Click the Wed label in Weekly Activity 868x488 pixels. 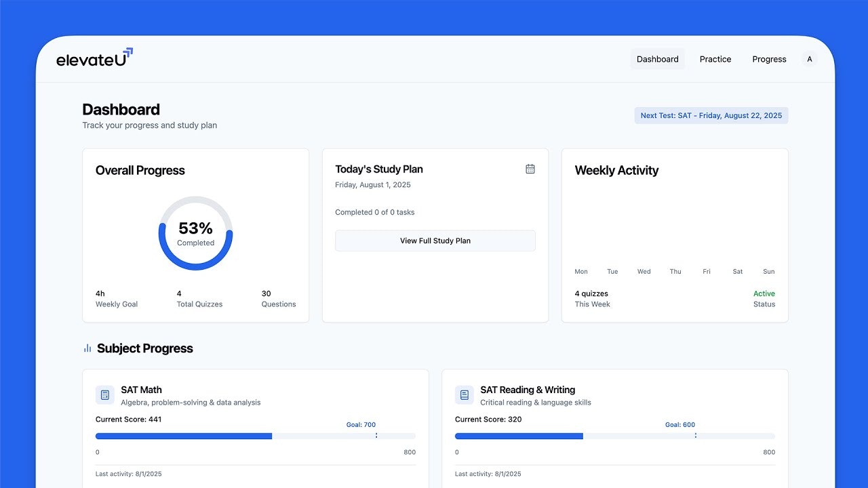[644, 272]
